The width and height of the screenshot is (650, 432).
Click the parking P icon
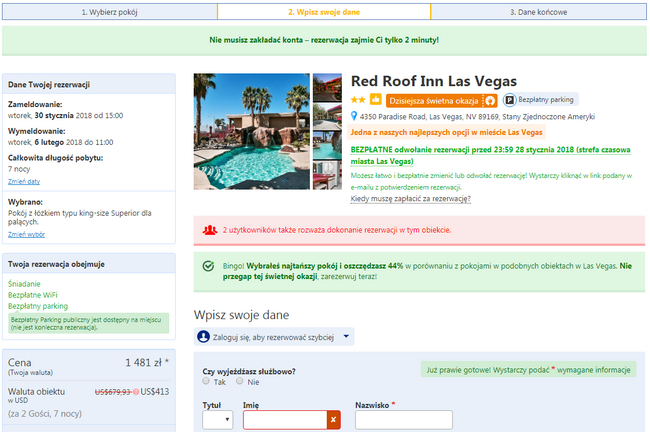pyautogui.click(x=509, y=100)
